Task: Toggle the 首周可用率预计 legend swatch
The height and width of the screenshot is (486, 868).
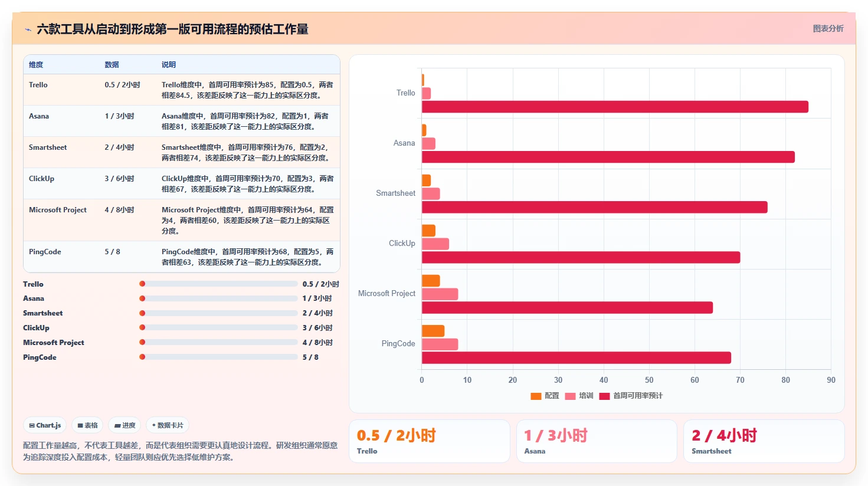Action: point(604,396)
